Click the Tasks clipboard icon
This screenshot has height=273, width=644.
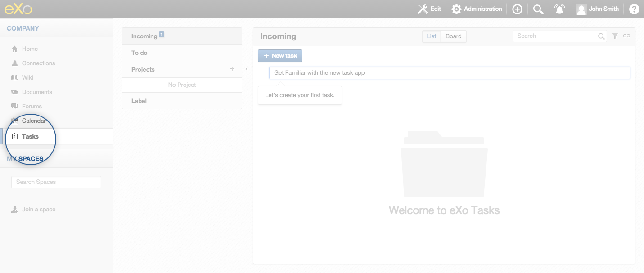click(14, 136)
